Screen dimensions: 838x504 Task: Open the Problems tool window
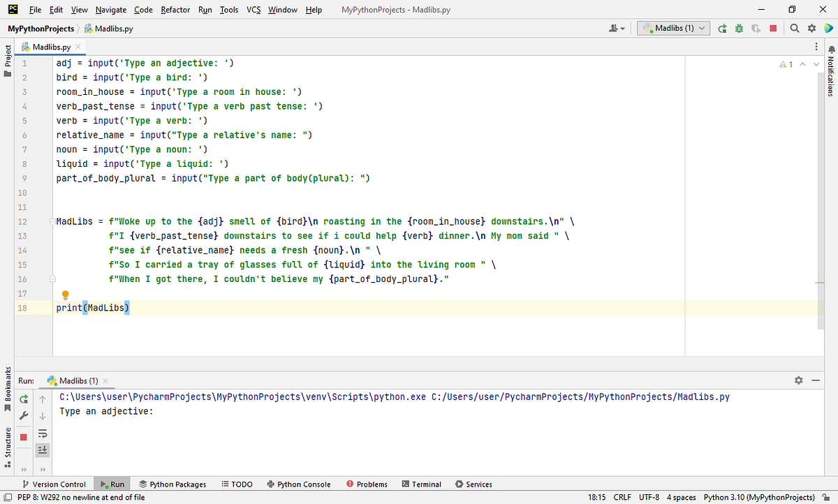click(x=367, y=484)
